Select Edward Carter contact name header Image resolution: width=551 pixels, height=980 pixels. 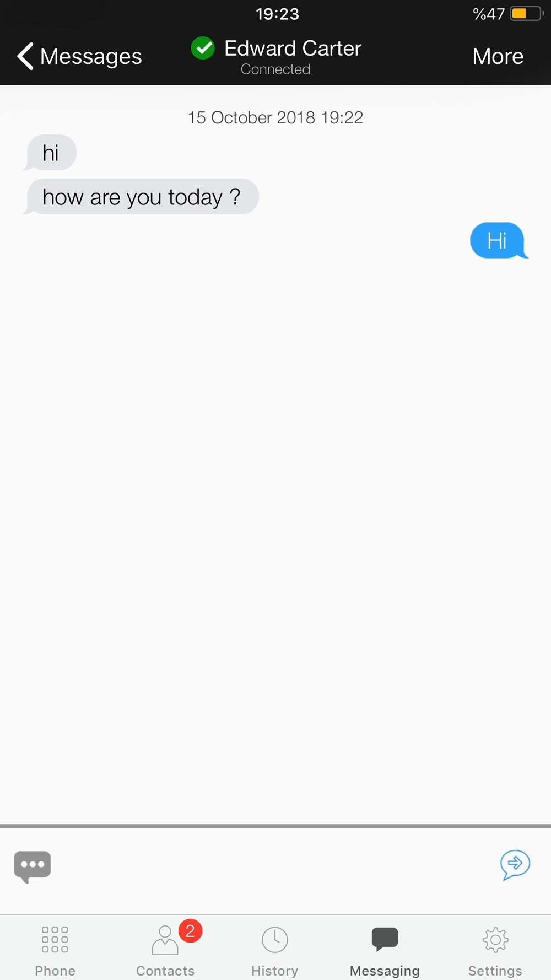(x=293, y=49)
